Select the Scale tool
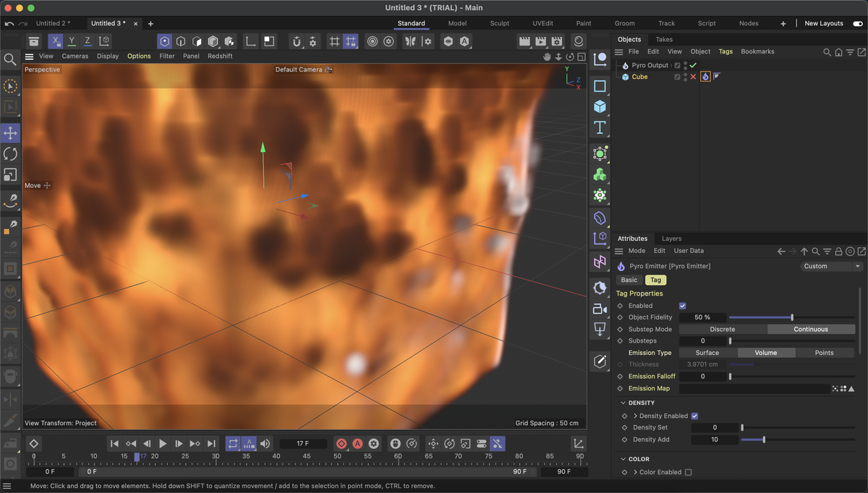This screenshot has width=868, height=493. pos(10,175)
